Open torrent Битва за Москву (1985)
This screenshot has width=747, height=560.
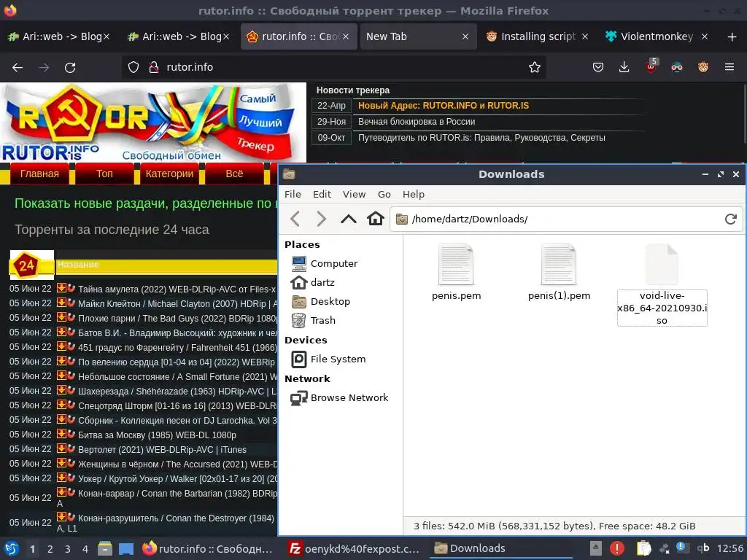coord(158,435)
